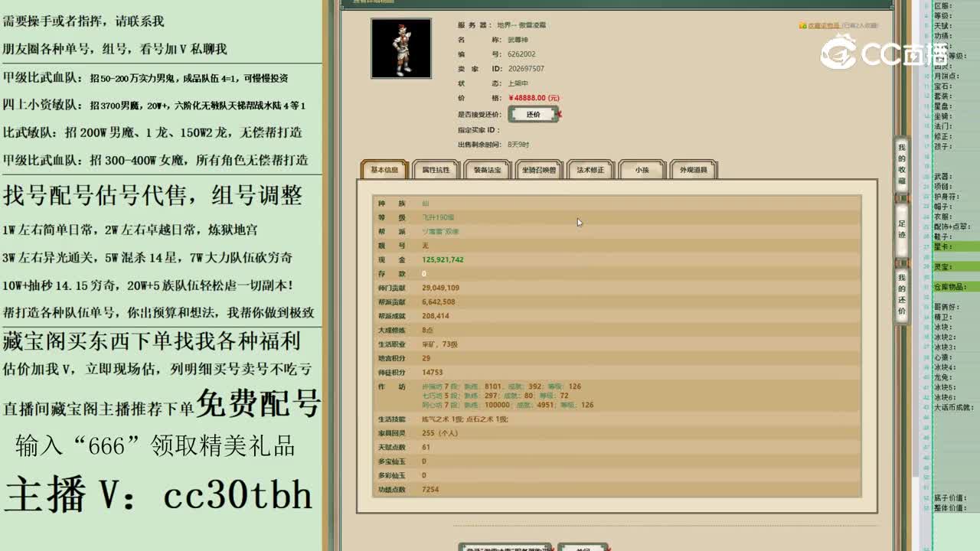Click the cash value 125,921,742
980x551 pixels.
point(443,259)
